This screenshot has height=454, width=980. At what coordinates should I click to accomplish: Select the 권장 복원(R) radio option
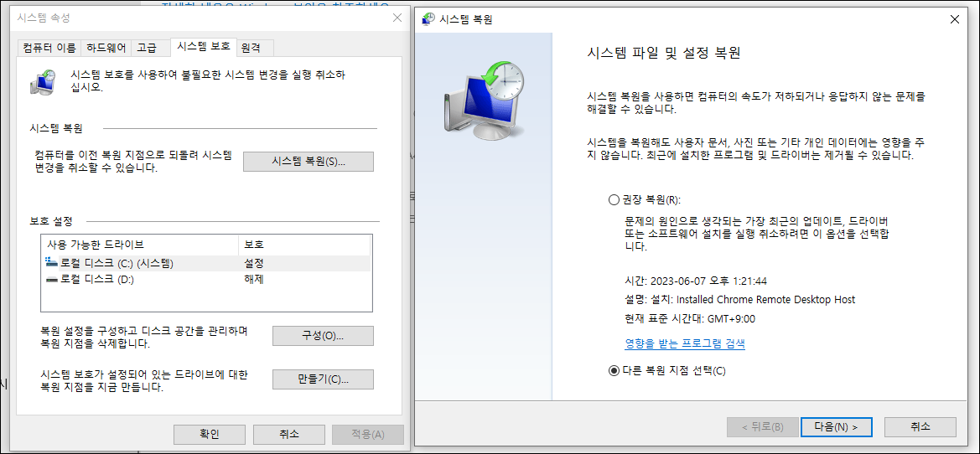click(x=613, y=200)
